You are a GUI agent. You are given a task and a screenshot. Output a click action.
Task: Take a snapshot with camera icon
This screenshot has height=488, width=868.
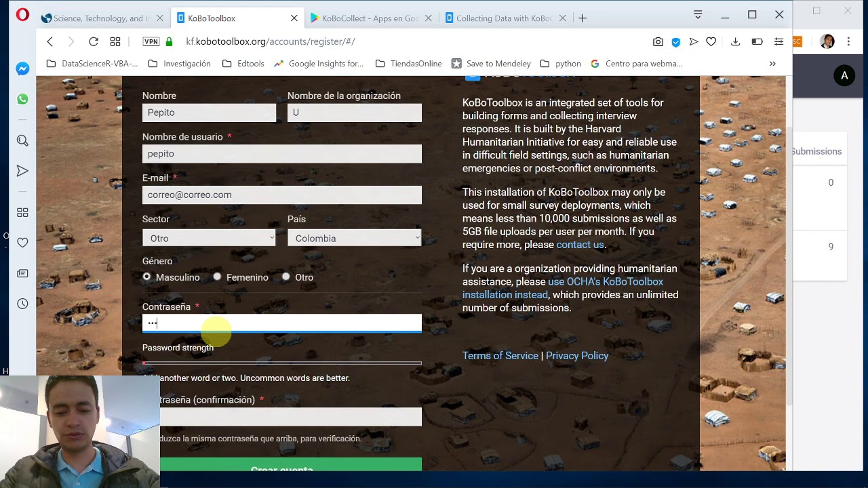click(658, 41)
